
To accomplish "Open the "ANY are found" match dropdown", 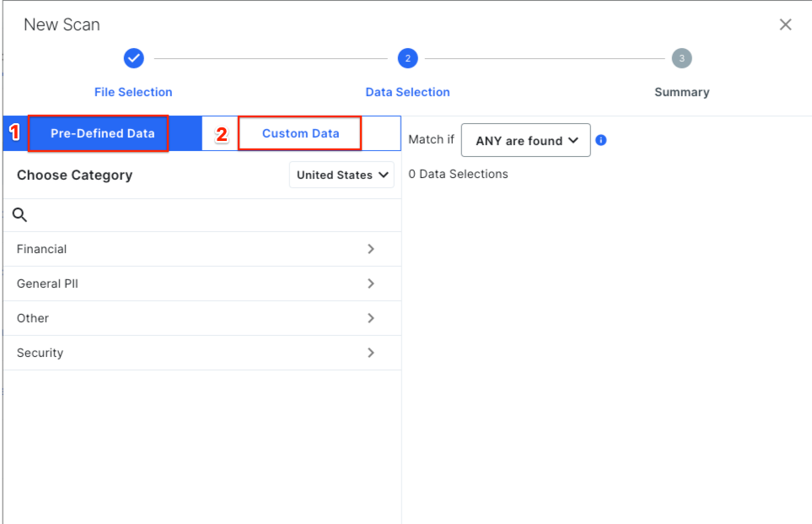I will pos(525,140).
